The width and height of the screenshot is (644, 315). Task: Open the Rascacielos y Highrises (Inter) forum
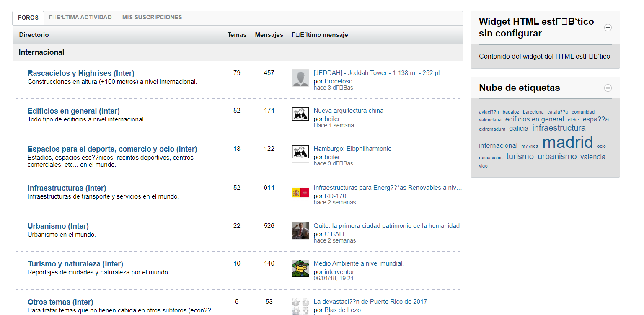81,73
